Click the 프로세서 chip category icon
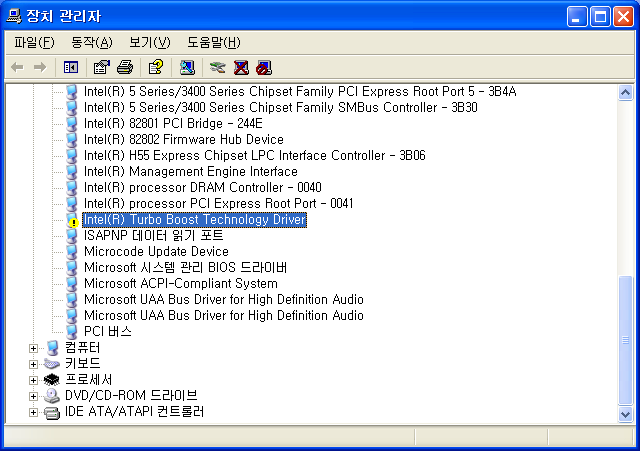 pyautogui.click(x=51, y=380)
